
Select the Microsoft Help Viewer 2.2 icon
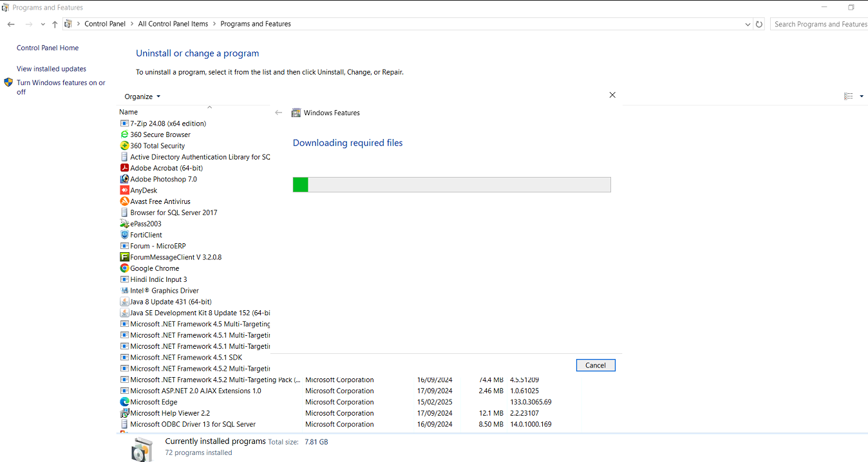click(x=124, y=413)
